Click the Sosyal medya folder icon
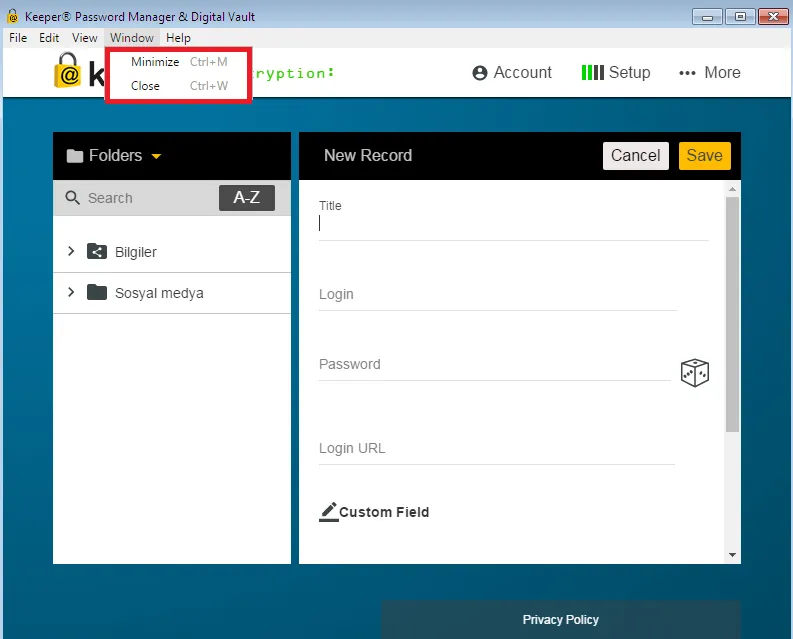This screenshot has height=639, width=793. [97, 292]
